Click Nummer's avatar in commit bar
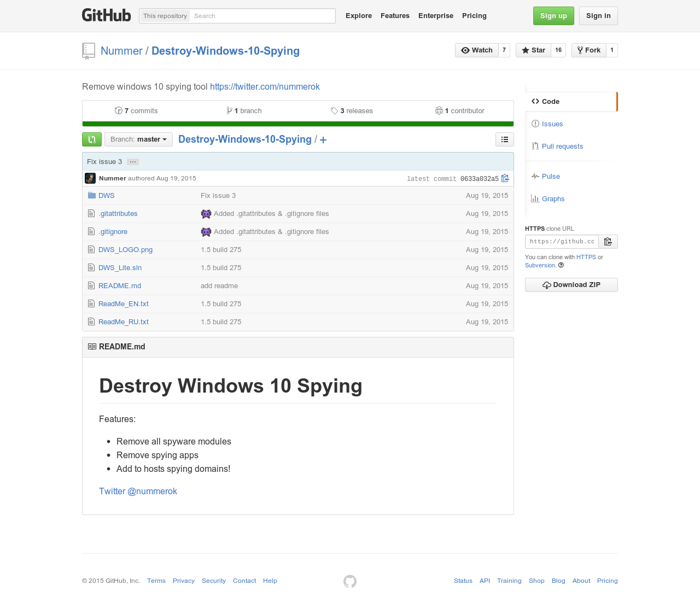Screen dimensions: 700x608 (x=90, y=178)
